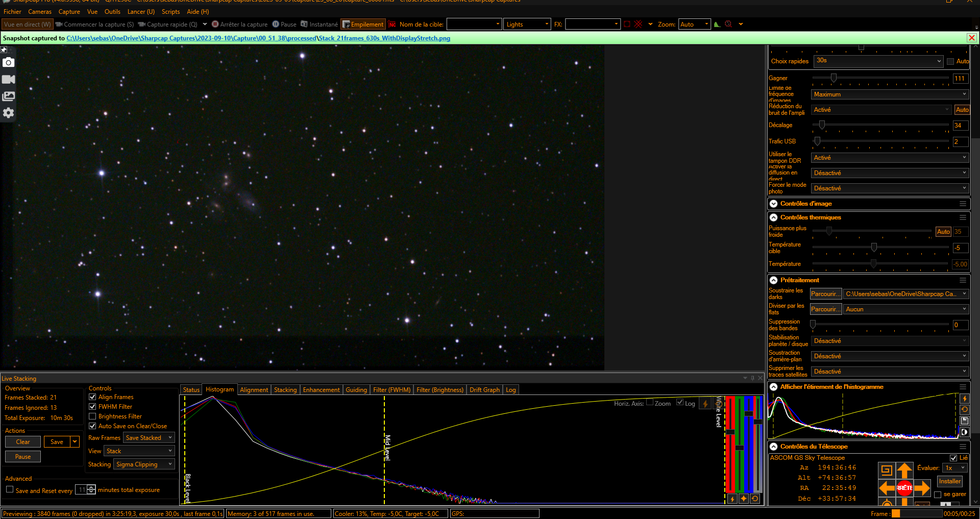Open the Fichier menu
This screenshot has height=519, width=980.
coord(12,11)
